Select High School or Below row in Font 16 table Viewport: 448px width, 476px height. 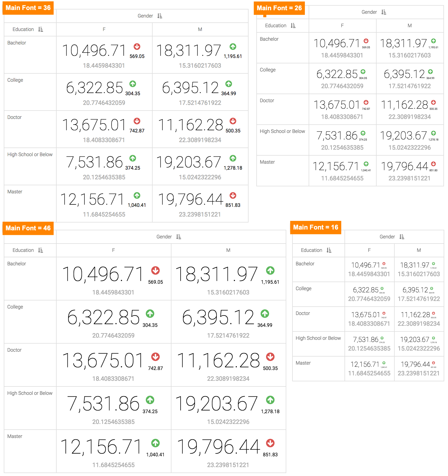318,338
